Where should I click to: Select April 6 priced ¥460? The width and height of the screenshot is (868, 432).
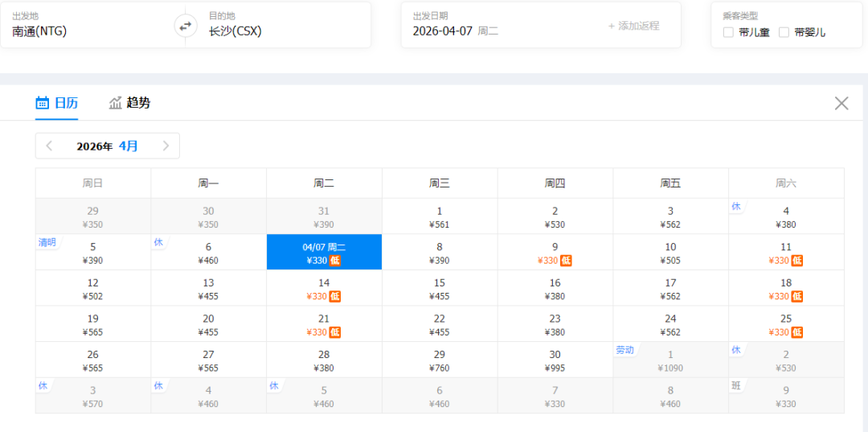[x=209, y=253]
